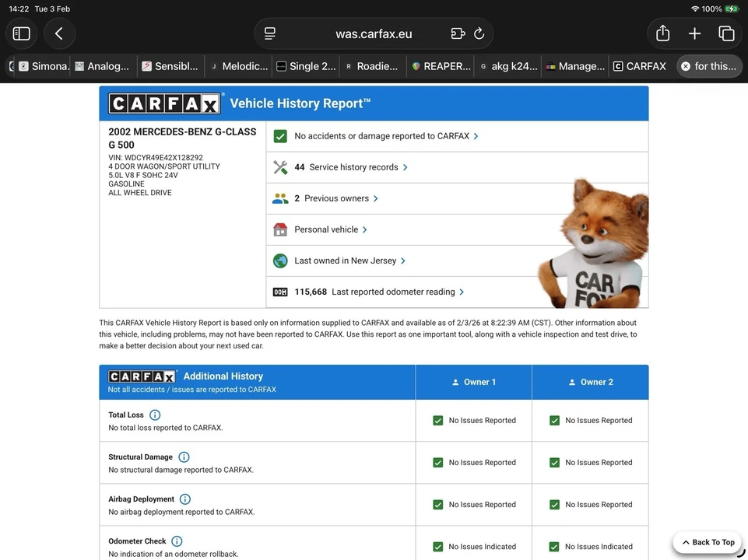
Task: Switch to the Roadie tab
Action: pos(373,66)
